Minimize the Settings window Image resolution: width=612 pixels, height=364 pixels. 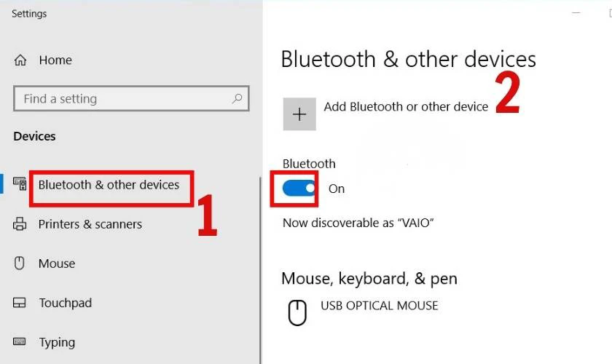577,13
